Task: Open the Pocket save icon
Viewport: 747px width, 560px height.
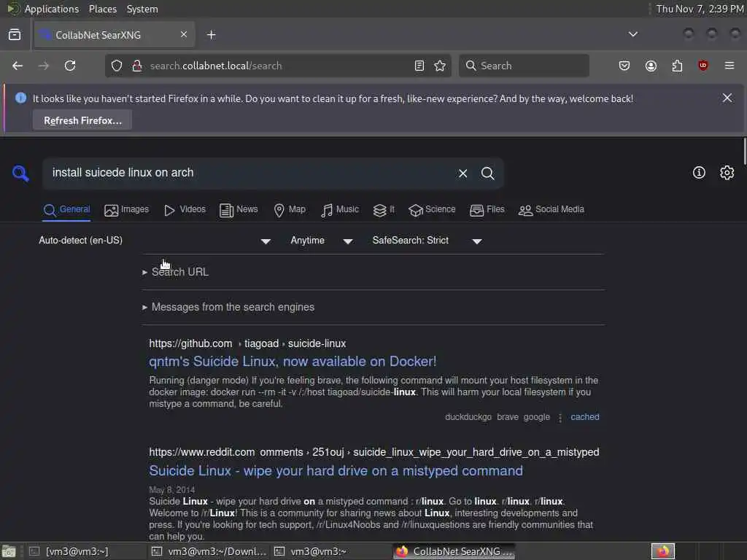Action: pos(624,66)
